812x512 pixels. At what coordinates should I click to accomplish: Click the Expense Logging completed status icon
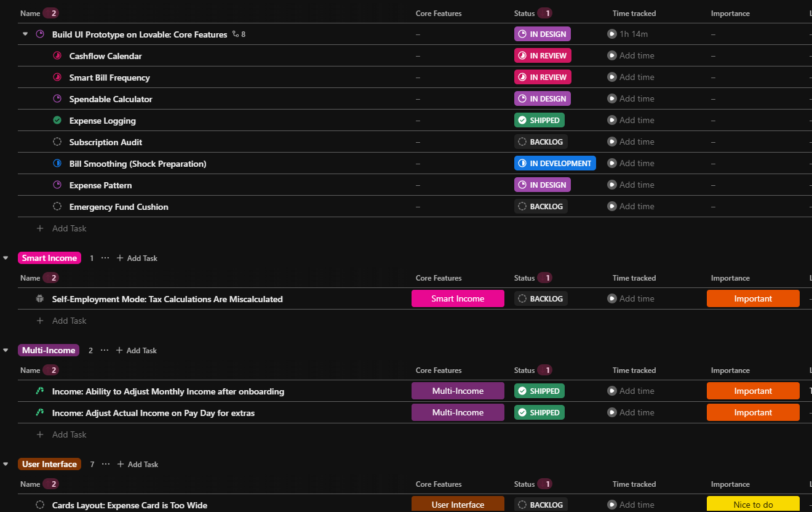(x=57, y=121)
